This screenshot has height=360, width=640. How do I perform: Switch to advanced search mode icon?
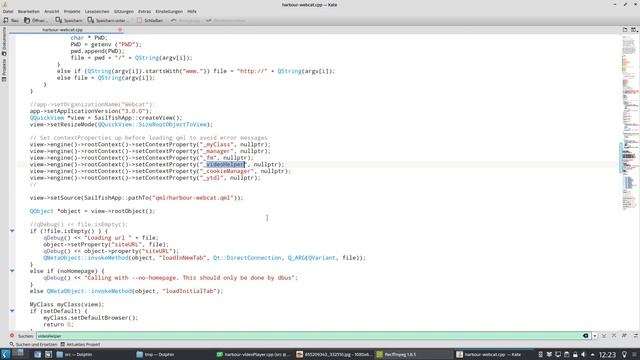tap(636, 336)
